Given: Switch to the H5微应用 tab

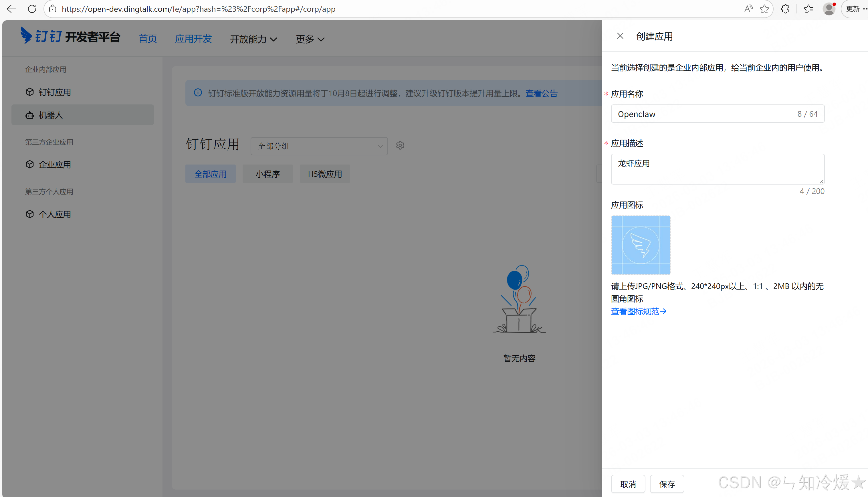Looking at the screenshot, I should coord(324,173).
